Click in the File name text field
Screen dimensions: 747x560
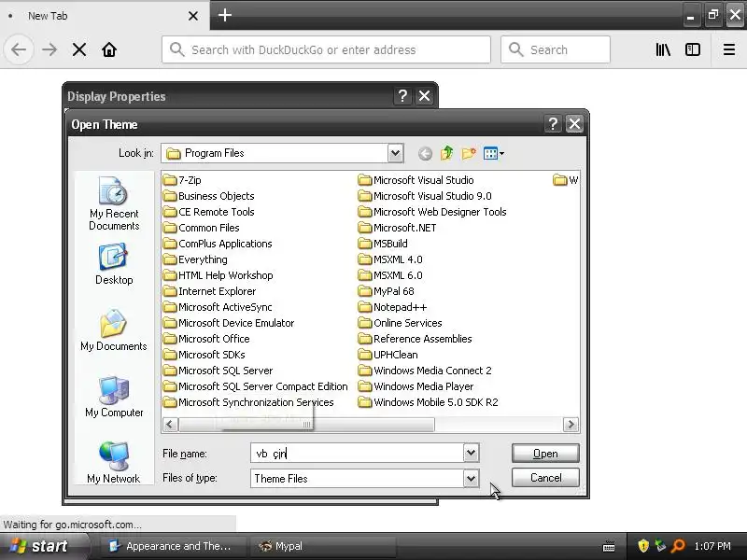point(358,453)
